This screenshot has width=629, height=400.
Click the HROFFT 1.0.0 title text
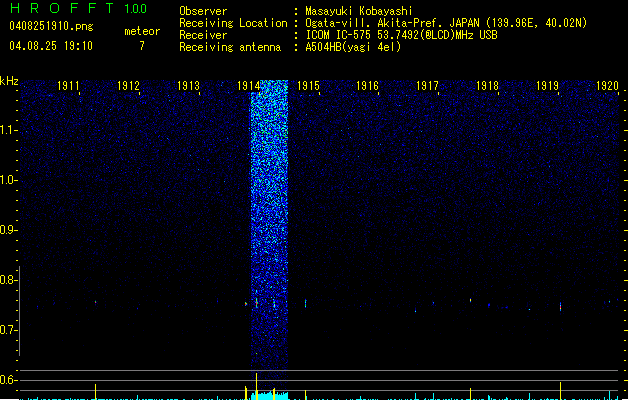79,8
